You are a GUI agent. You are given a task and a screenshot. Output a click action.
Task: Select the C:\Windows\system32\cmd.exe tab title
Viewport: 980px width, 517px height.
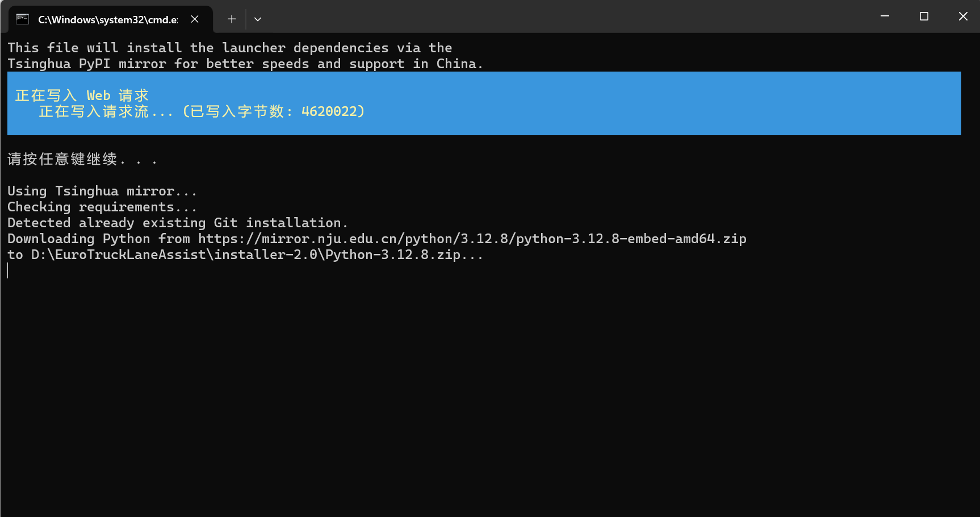click(108, 20)
